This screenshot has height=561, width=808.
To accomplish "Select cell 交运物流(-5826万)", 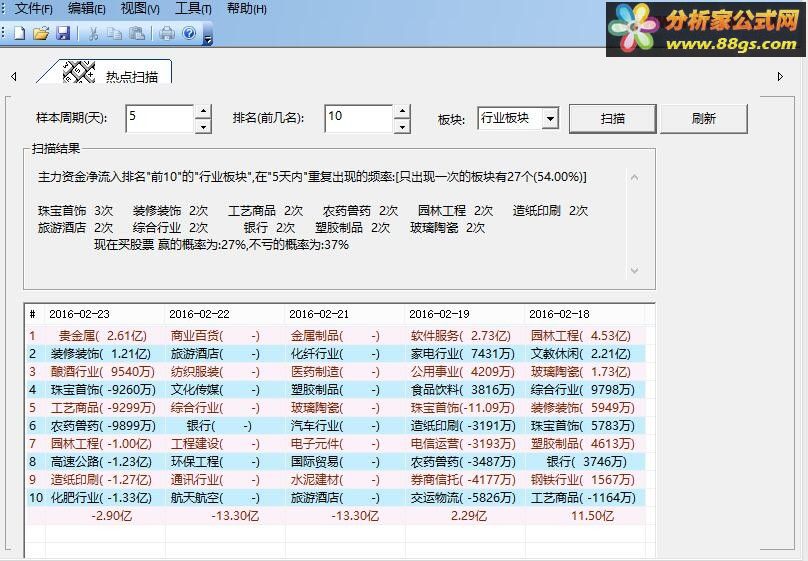I will (x=465, y=498).
